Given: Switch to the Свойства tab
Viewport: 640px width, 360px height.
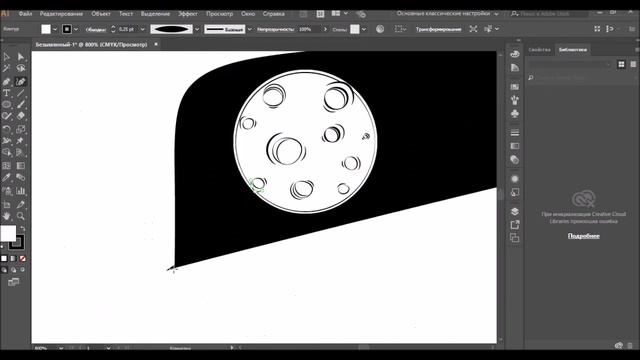Looking at the screenshot, I should tap(539, 50).
